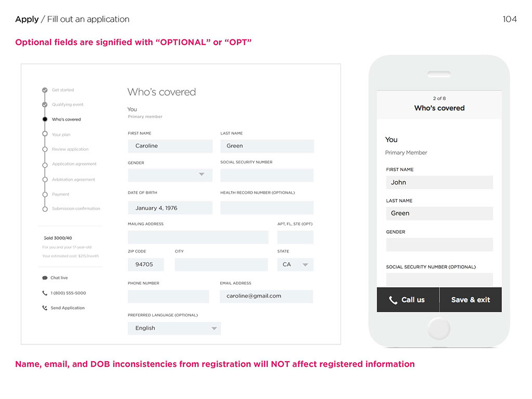Click the checked Qualifying event step circle
Screen dimensions: 532x399
pyautogui.click(x=45, y=104)
